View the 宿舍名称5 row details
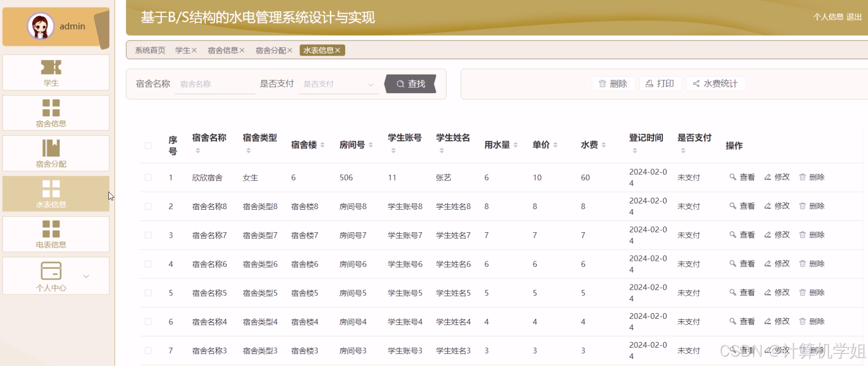 [x=742, y=293]
